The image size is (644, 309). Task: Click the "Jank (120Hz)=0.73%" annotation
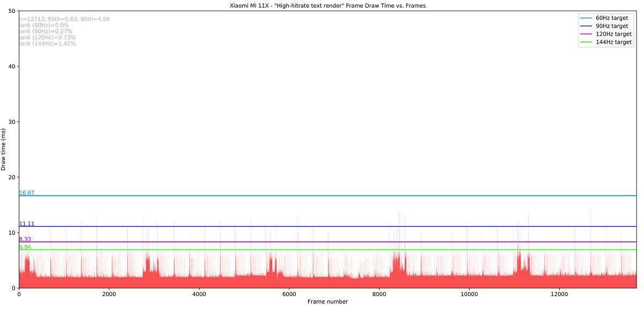[x=47, y=38]
